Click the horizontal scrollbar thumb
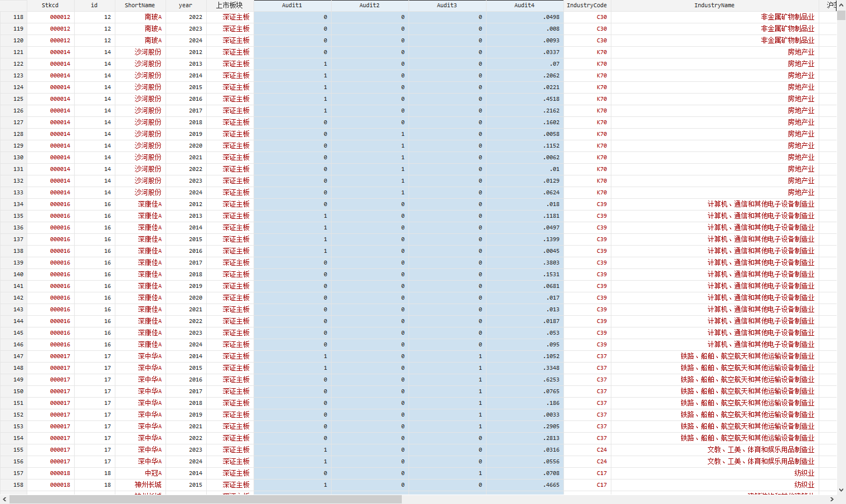 coord(205,500)
